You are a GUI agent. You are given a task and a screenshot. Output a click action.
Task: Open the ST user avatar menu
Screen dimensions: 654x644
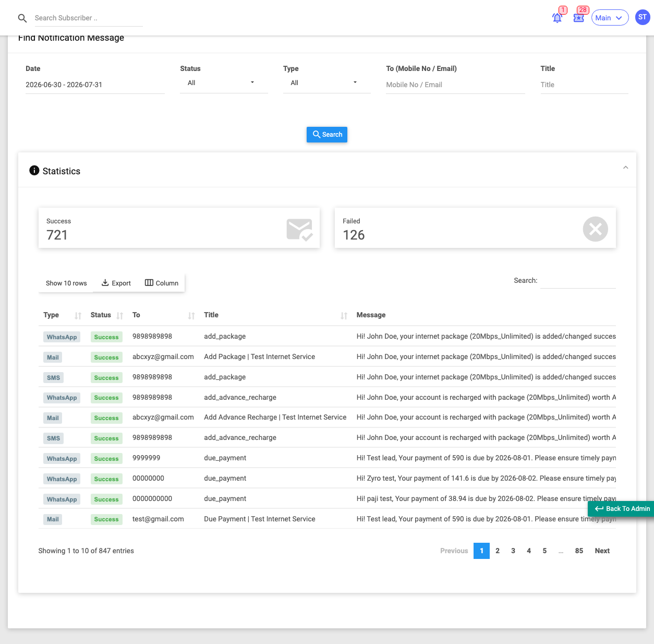tap(643, 17)
